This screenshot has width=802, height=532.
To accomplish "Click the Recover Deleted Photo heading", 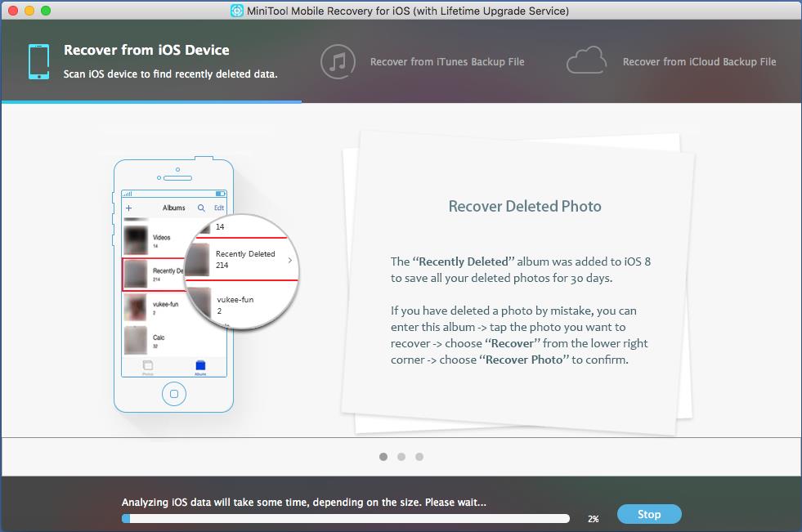I will pyautogui.click(x=525, y=207).
